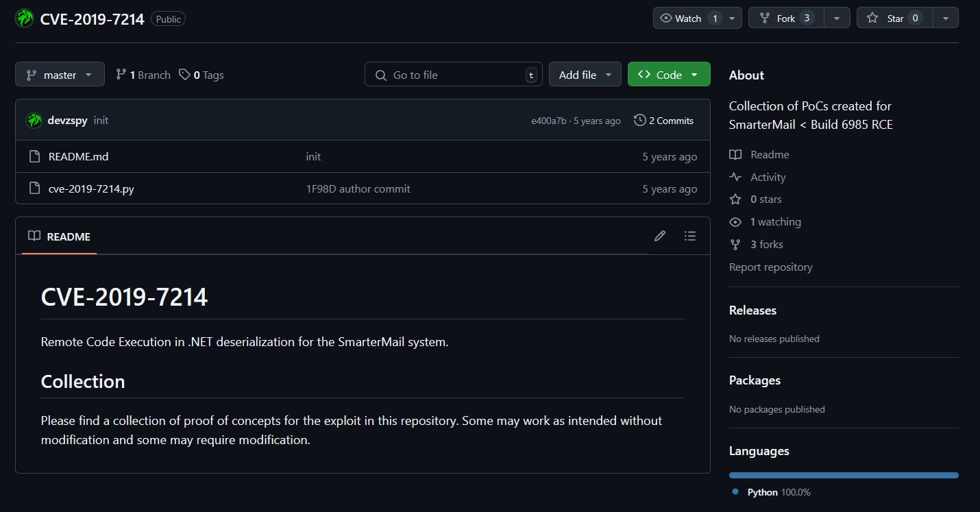Open the Watch notifications dropdown arrow
980x512 pixels.
pyautogui.click(x=733, y=18)
